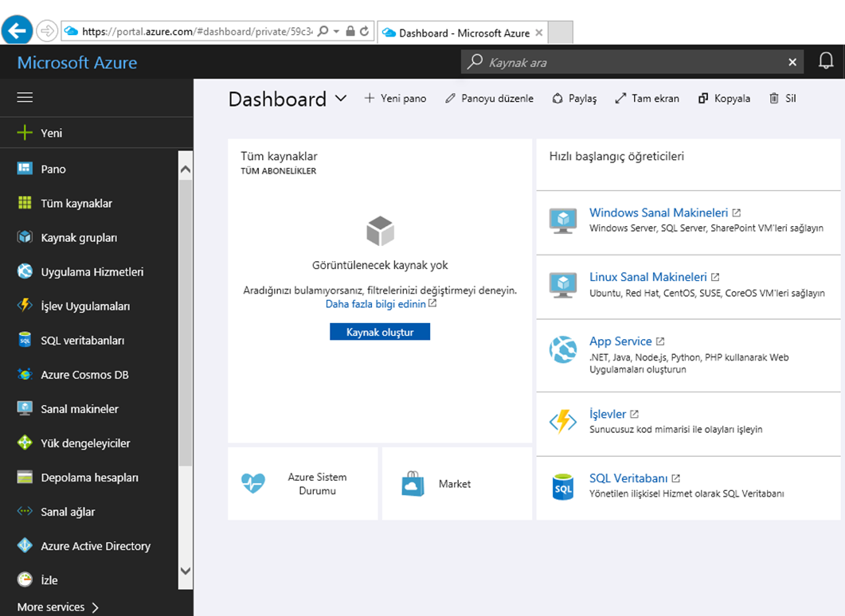Open the SQL Veritabanı quickstart link
Viewport: 845px width, 616px height.
click(628, 478)
